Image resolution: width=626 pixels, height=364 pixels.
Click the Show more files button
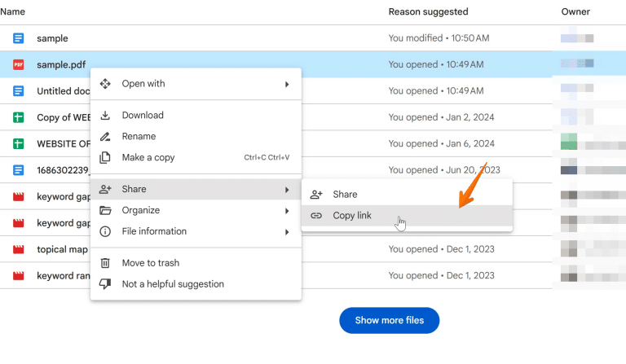coord(390,320)
